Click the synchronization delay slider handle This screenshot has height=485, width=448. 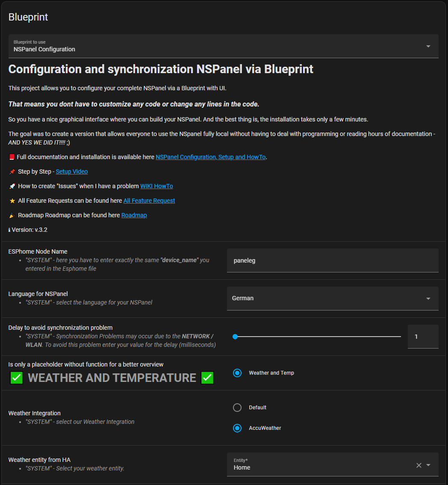(235, 337)
